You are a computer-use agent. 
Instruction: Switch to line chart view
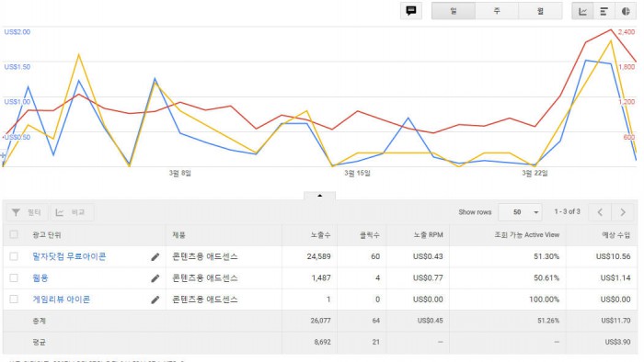[582, 11]
